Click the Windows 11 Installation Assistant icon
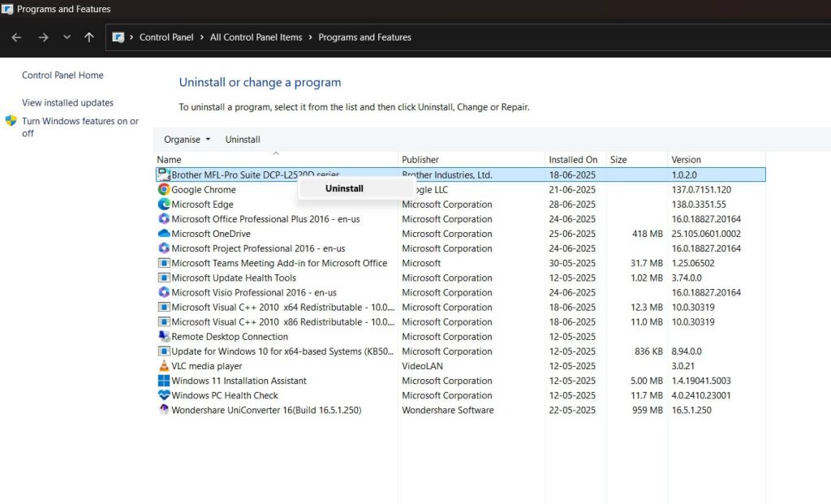This screenshot has height=504, width=831. point(164,381)
